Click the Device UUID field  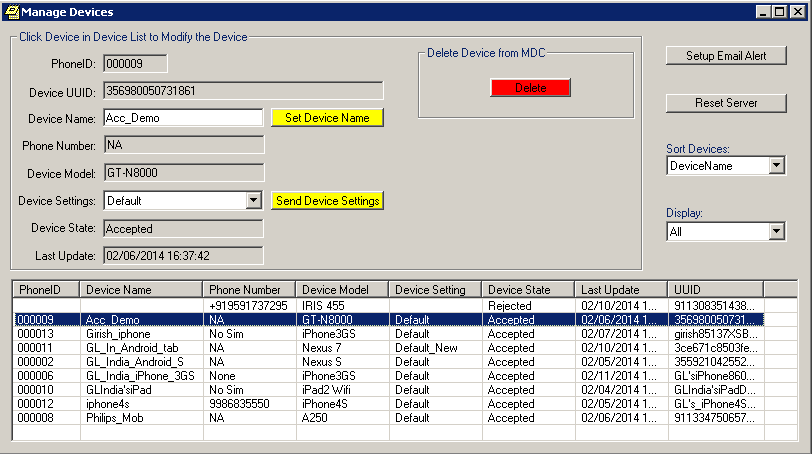coord(243,91)
